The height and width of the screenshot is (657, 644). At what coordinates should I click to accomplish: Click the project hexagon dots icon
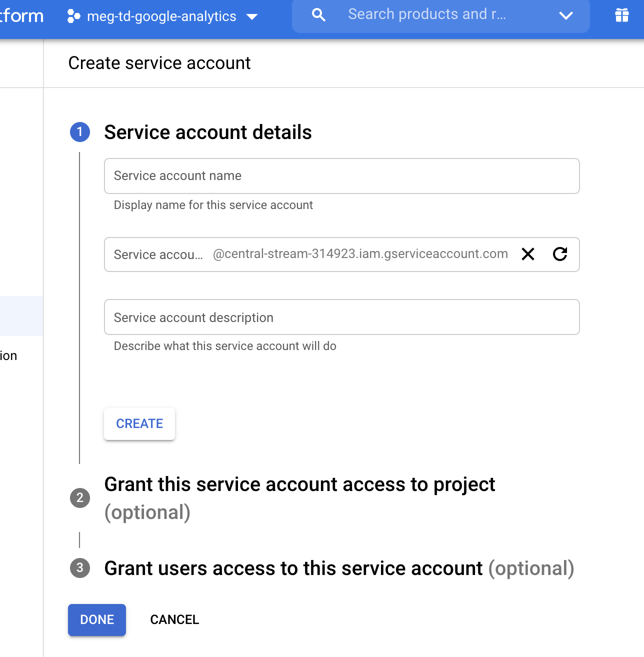73,16
